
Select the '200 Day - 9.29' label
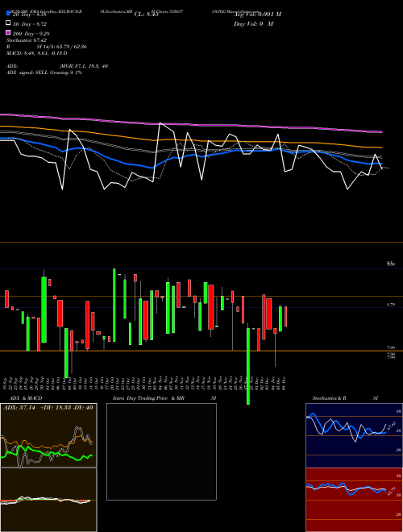tap(31, 34)
